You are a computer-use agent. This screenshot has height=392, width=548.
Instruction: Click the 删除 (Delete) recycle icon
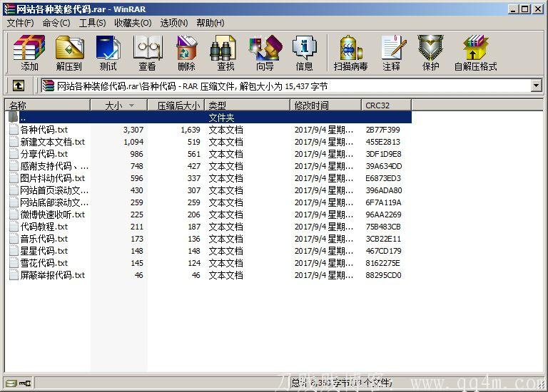tap(187, 53)
